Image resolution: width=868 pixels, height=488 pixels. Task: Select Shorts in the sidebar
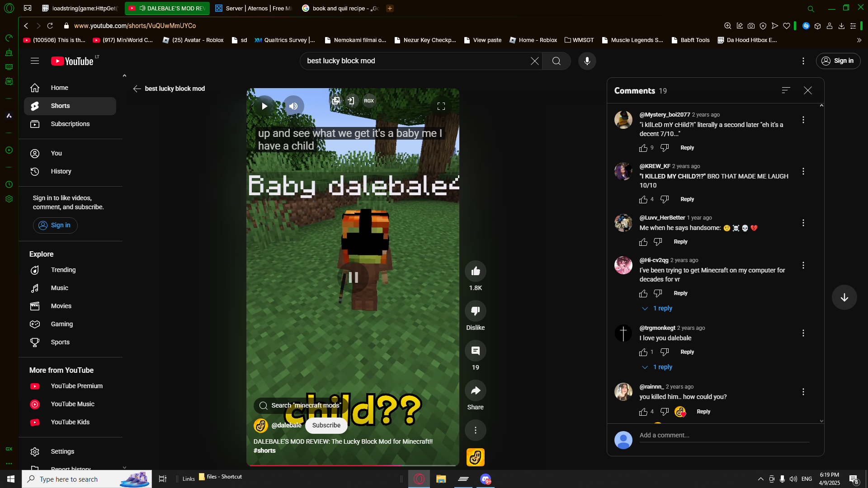70,106
